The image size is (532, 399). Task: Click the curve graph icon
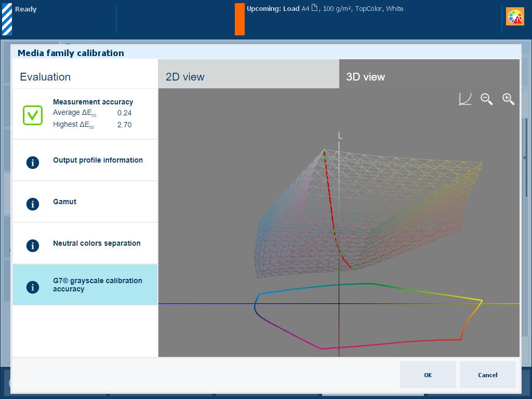[x=464, y=99]
